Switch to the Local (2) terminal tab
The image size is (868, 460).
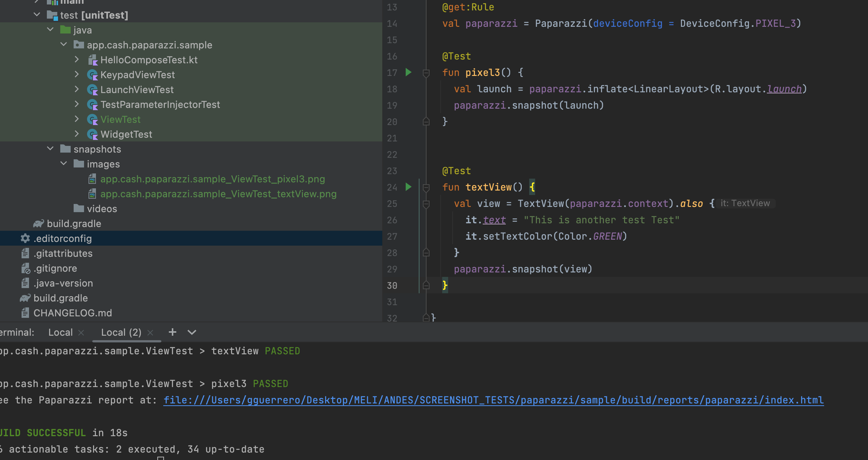point(121,332)
